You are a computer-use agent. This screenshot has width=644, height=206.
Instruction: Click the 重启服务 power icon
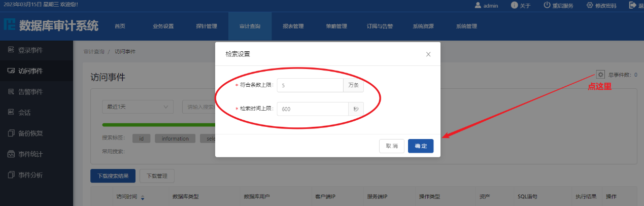(x=547, y=6)
